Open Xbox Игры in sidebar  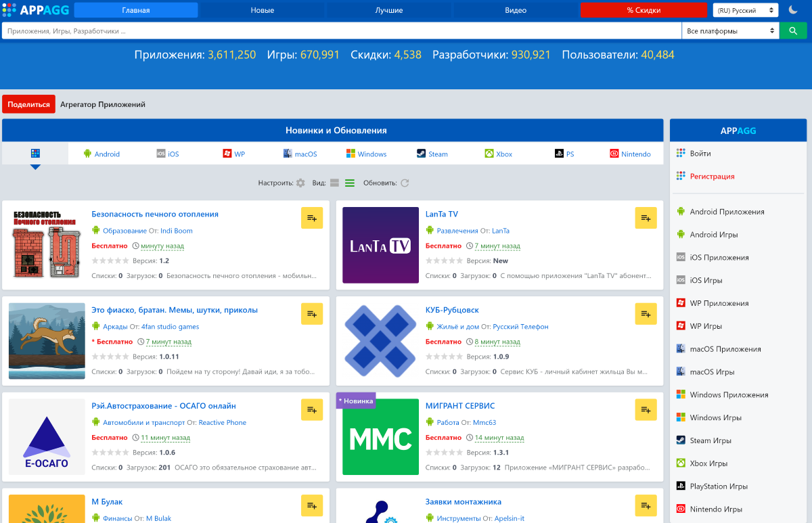click(708, 463)
